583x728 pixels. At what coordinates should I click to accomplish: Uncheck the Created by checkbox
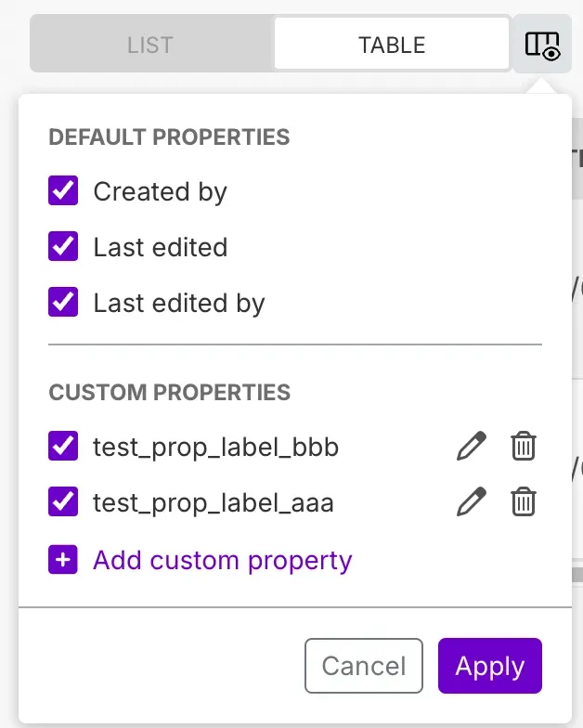click(x=63, y=191)
